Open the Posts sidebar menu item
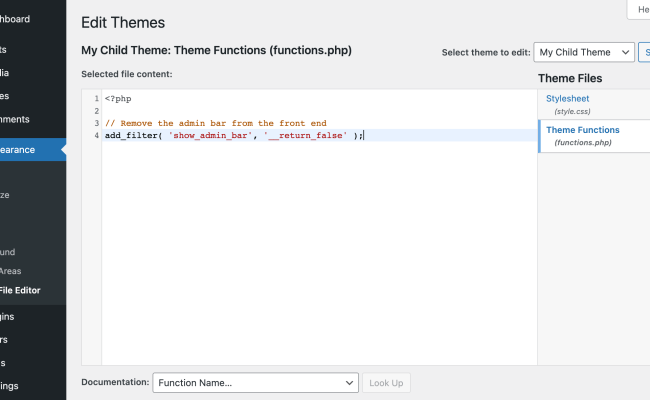Image resolution: width=650 pixels, height=400 pixels. coord(3,50)
